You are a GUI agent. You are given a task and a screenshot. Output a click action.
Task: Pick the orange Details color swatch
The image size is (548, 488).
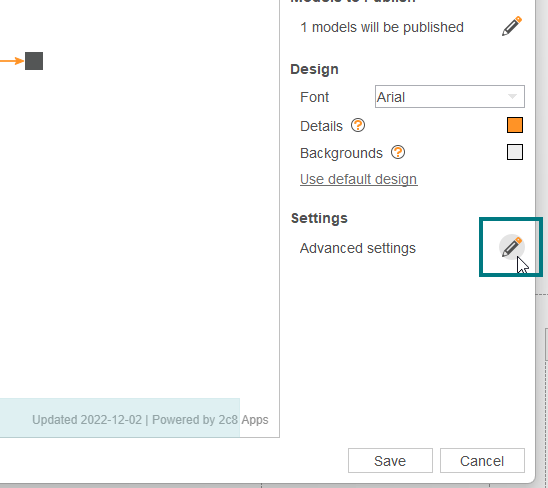point(515,125)
